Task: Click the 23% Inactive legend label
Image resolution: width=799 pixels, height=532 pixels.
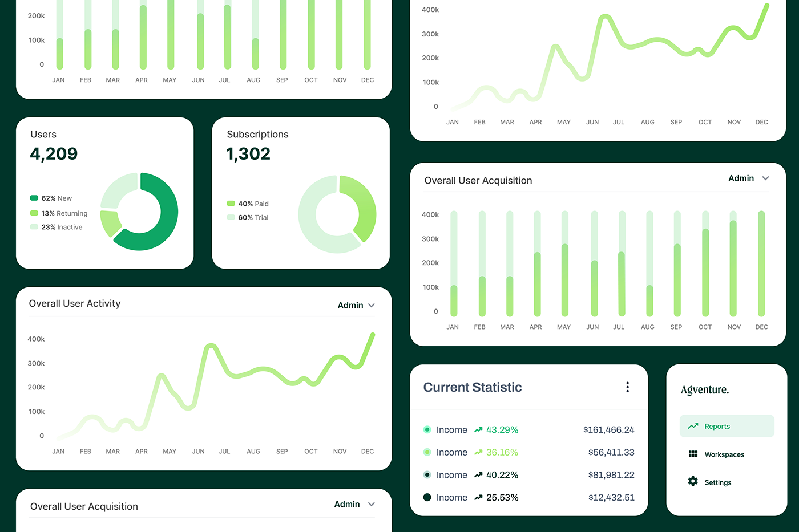Action: (62, 227)
